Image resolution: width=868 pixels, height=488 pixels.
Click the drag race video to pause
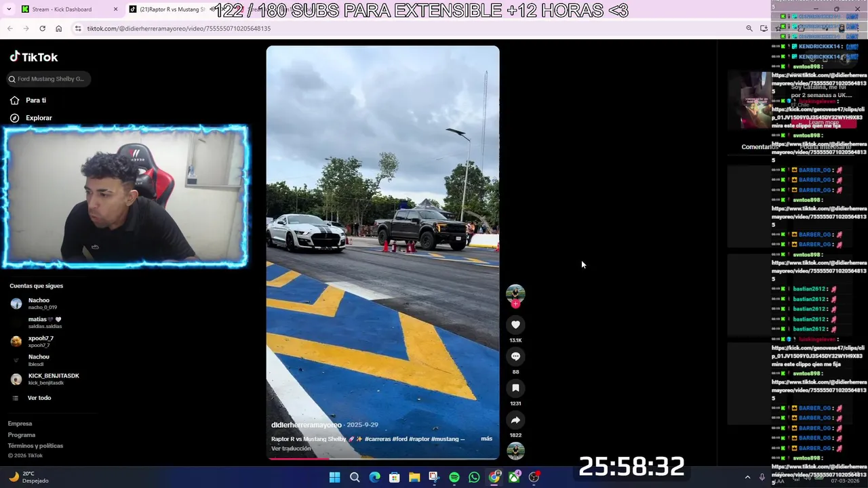pyautogui.click(x=382, y=252)
